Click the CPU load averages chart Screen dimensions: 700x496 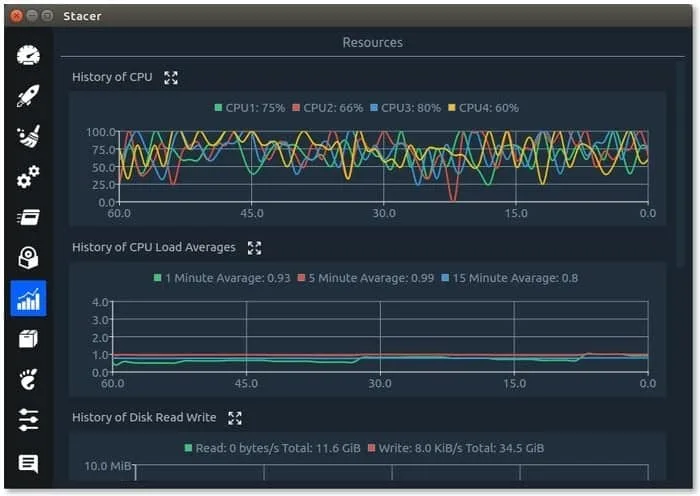click(x=380, y=337)
